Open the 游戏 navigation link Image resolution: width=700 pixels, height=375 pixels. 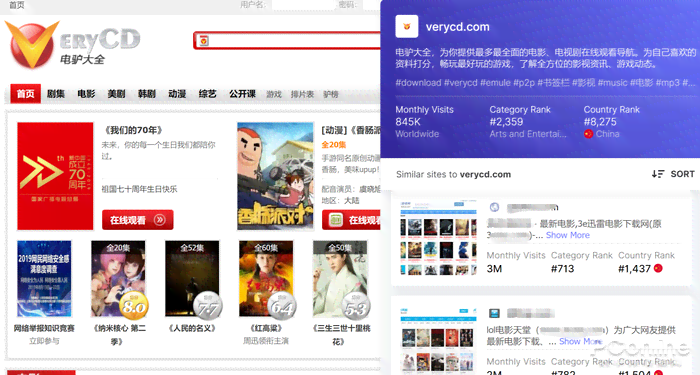274,95
